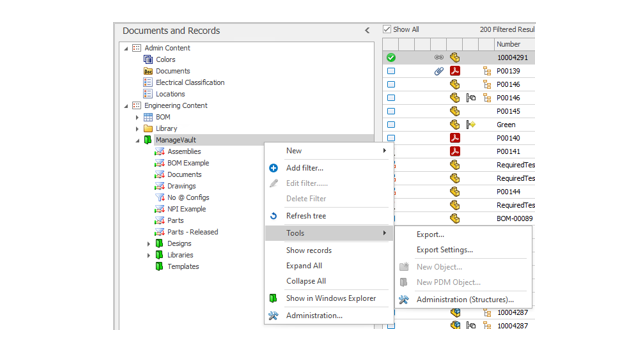Click the blue plus Add filter icon
The image size is (640, 360).
[273, 168]
